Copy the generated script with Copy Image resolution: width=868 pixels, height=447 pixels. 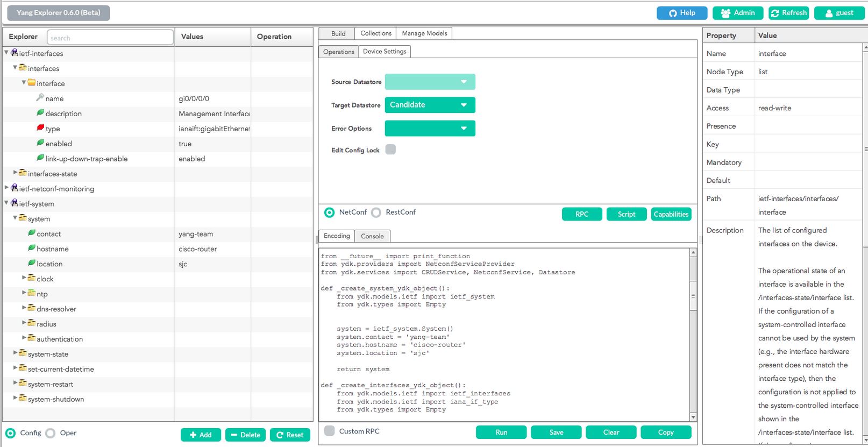pyautogui.click(x=666, y=432)
